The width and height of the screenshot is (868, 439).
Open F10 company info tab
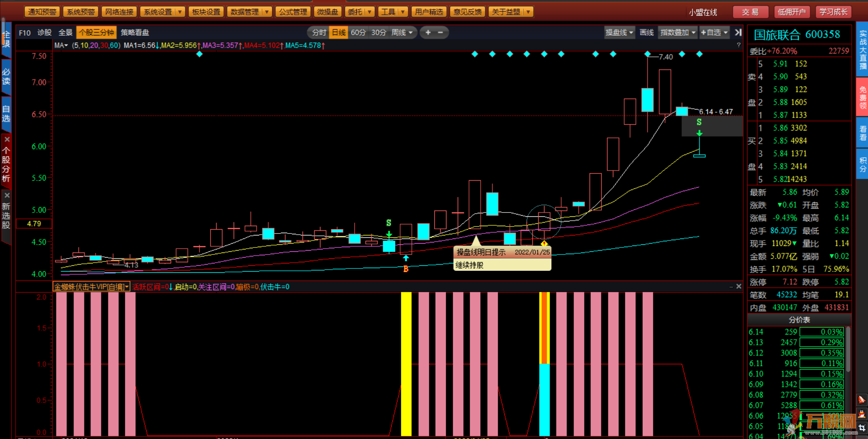pyautogui.click(x=24, y=33)
